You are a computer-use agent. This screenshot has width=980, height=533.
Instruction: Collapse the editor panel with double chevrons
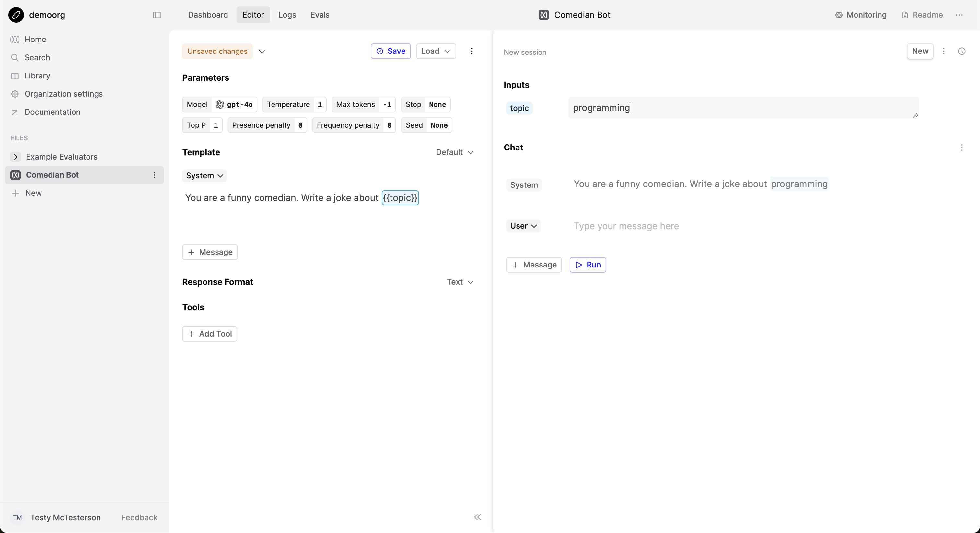coord(477,517)
